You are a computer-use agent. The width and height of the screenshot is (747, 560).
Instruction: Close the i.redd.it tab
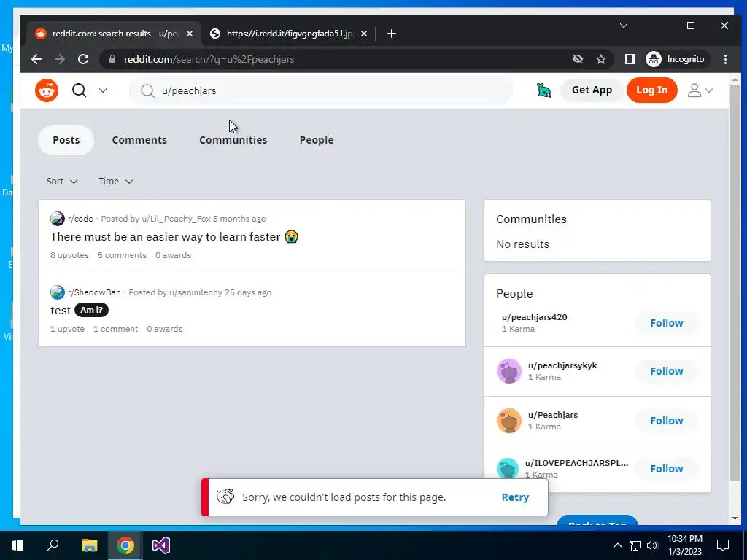[x=363, y=34]
